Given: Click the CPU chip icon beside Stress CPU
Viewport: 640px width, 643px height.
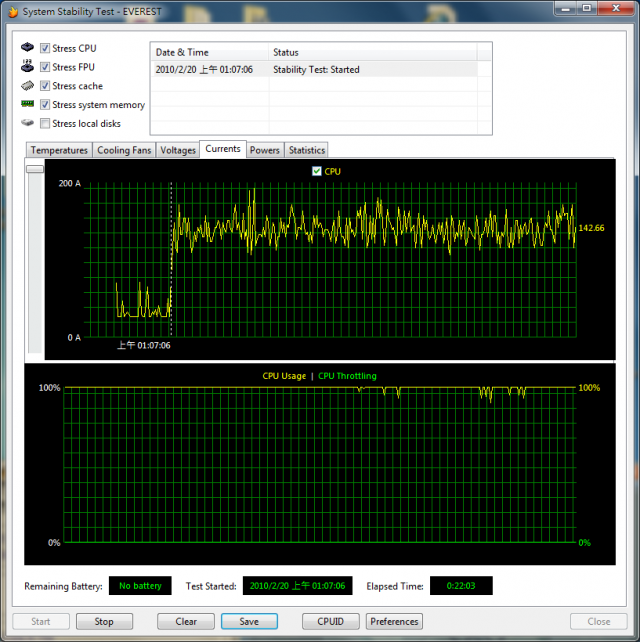Looking at the screenshot, I should coord(27,47).
